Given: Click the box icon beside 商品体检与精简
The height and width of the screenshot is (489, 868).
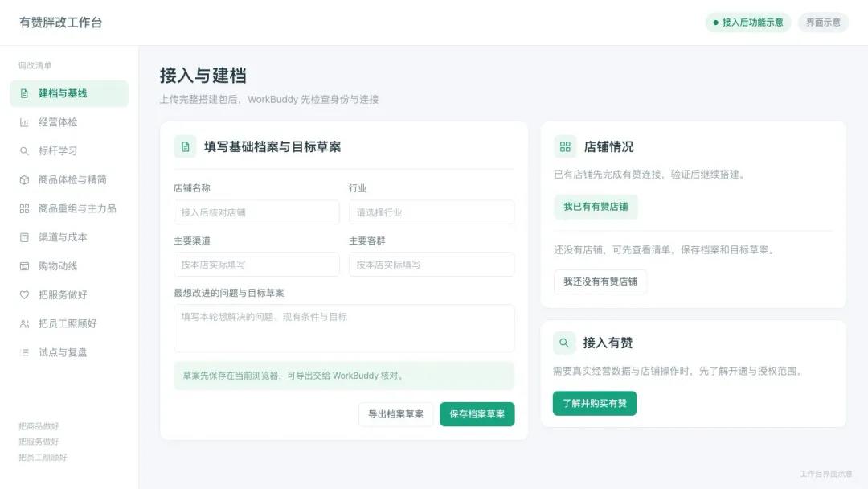Looking at the screenshot, I should pyautogui.click(x=24, y=180).
